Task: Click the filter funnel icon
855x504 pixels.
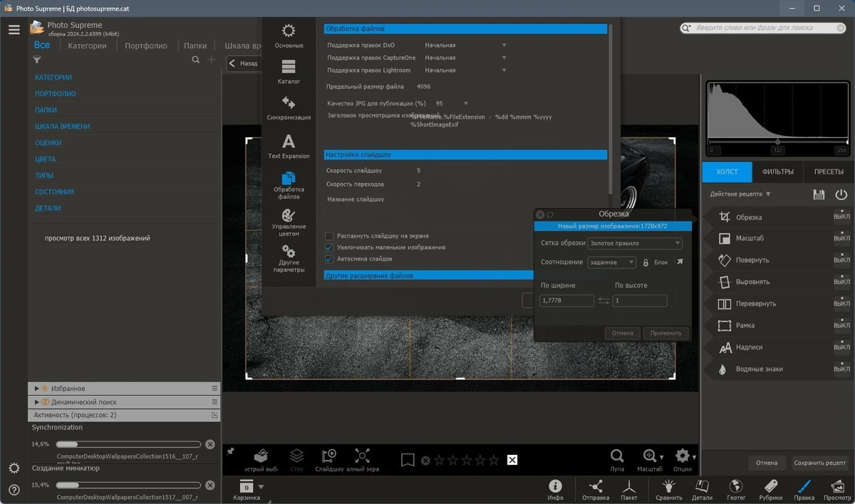Action: tap(37, 61)
